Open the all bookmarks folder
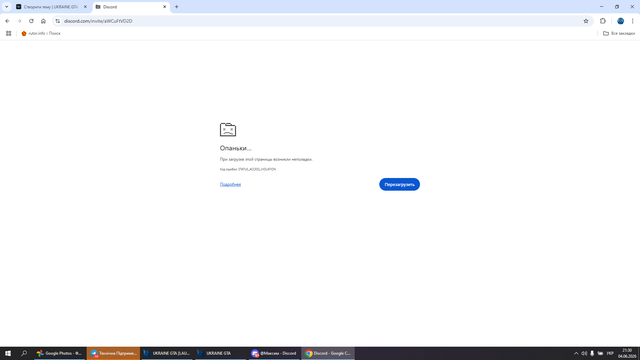Image resolution: width=640 pixels, height=360 pixels. point(619,33)
